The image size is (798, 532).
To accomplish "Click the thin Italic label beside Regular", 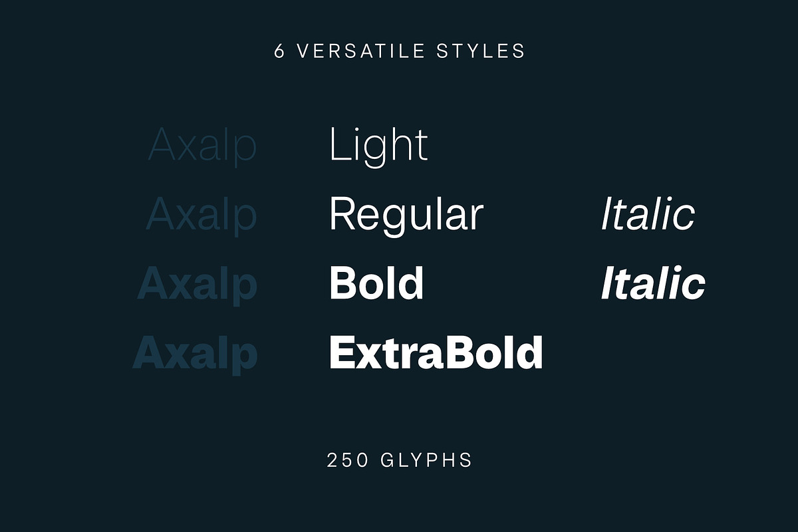I will point(648,214).
